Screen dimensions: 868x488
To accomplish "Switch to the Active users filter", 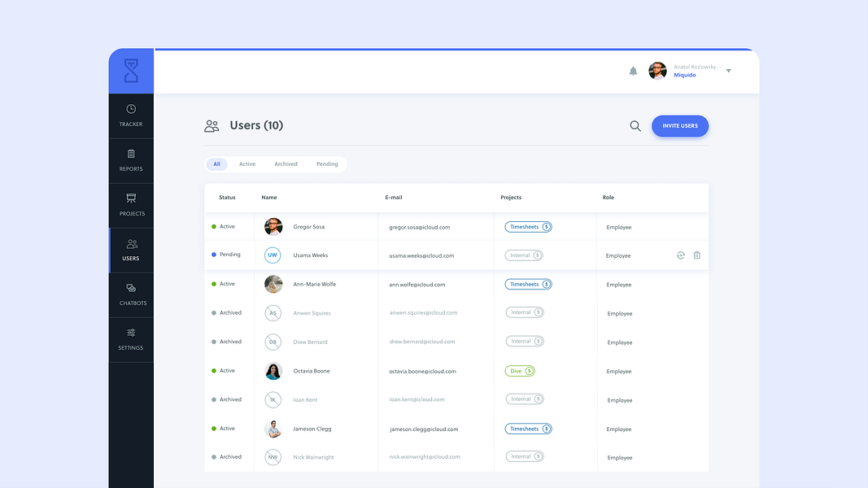I will 247,163.
